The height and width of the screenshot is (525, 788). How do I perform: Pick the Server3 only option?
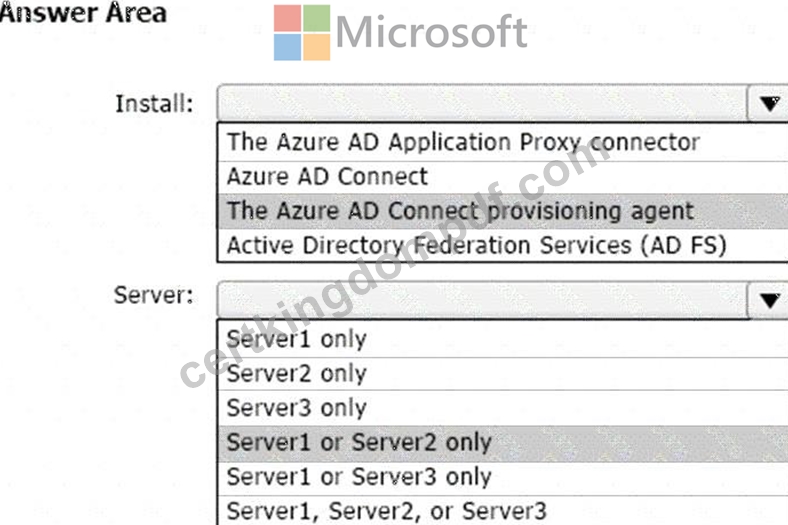(503, 408)
